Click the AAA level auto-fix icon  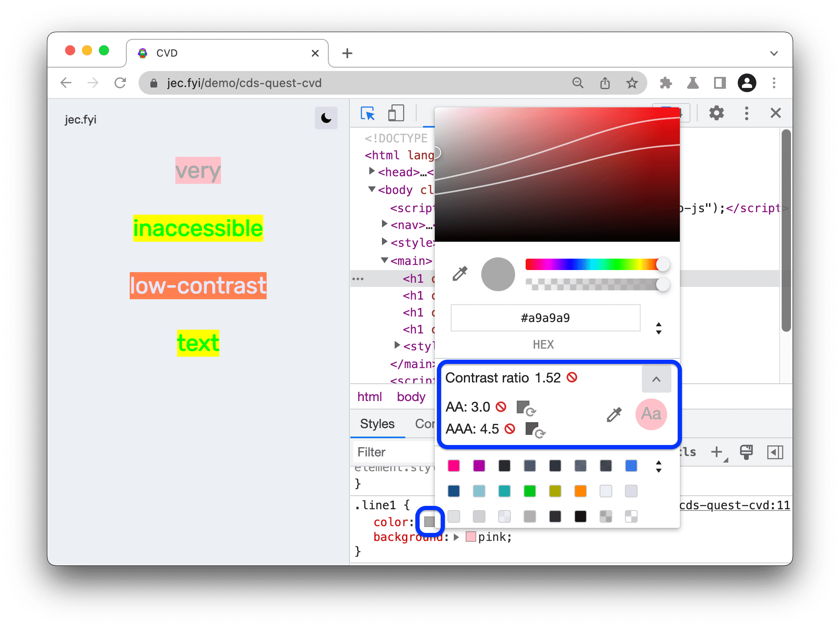click(536, 430)
